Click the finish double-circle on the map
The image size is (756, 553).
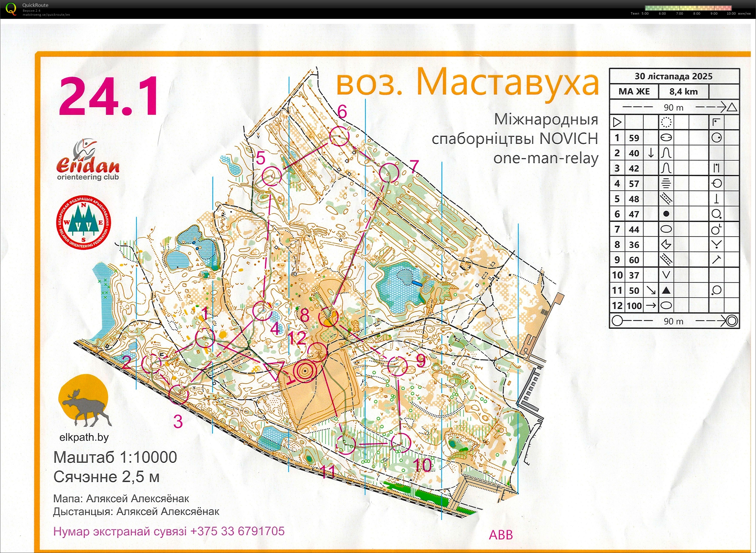coord(305,371)
